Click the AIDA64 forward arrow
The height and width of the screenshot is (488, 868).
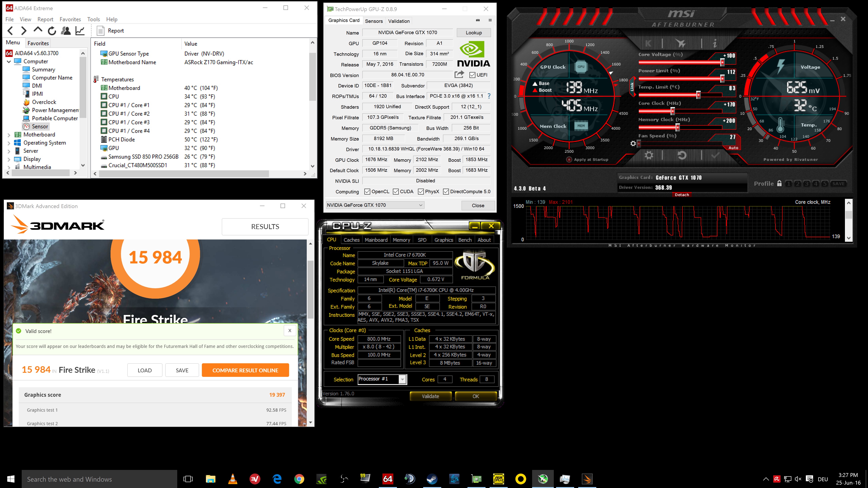24,31
